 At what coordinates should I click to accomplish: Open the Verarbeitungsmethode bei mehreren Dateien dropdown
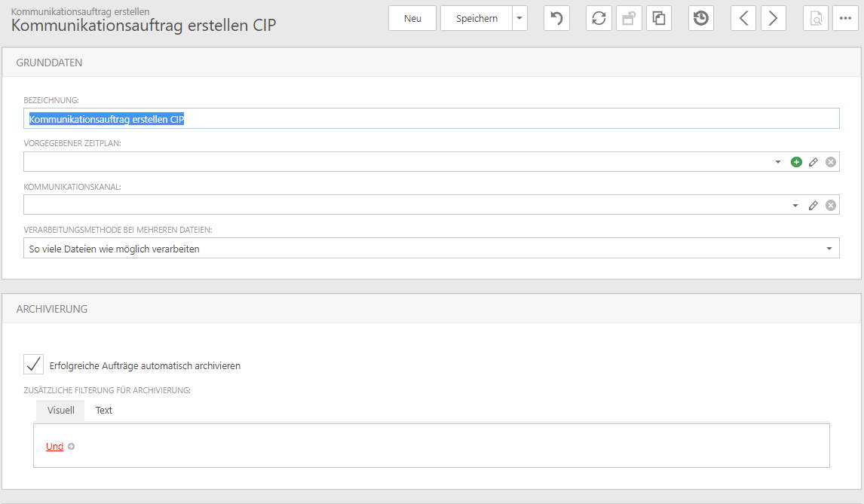tap(829, 249)
